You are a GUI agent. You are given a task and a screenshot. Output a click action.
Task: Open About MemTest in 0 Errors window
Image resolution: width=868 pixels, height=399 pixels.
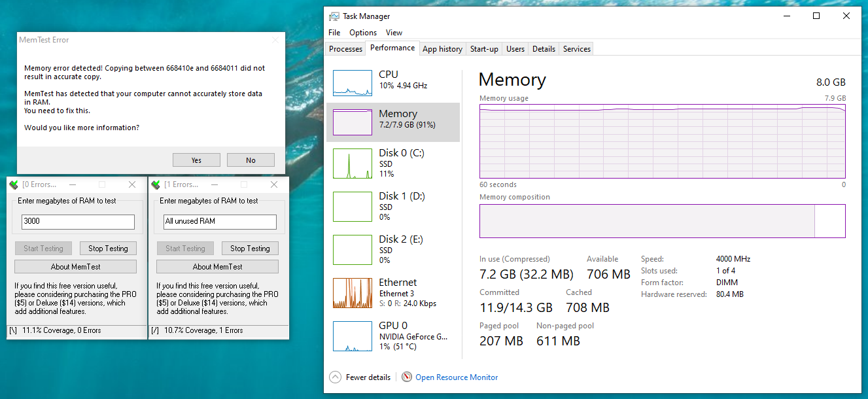point(75,267)
